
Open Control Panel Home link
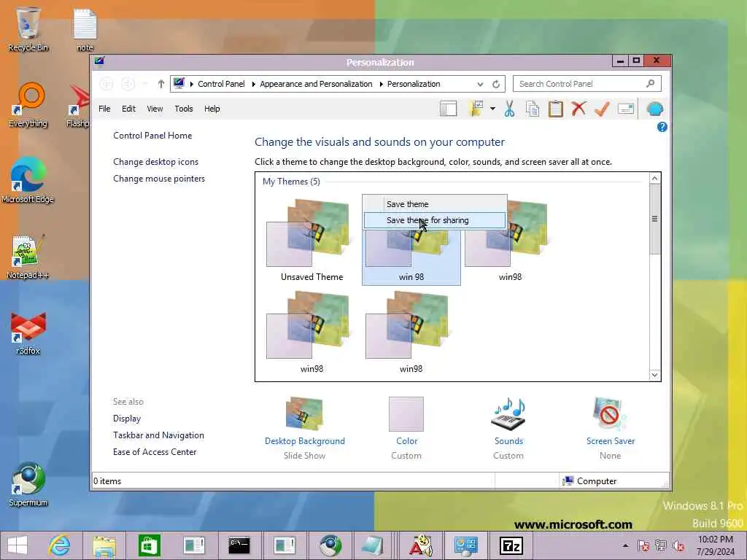point(152,135)
